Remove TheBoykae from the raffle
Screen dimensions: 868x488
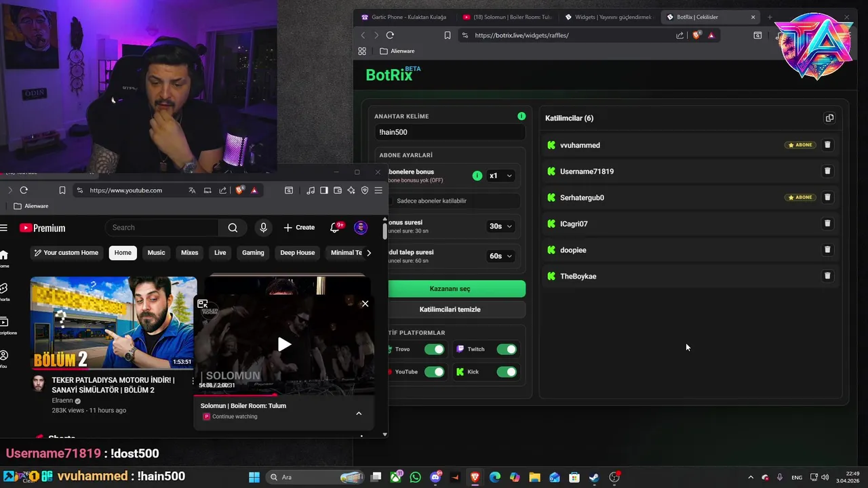(827, 276)
